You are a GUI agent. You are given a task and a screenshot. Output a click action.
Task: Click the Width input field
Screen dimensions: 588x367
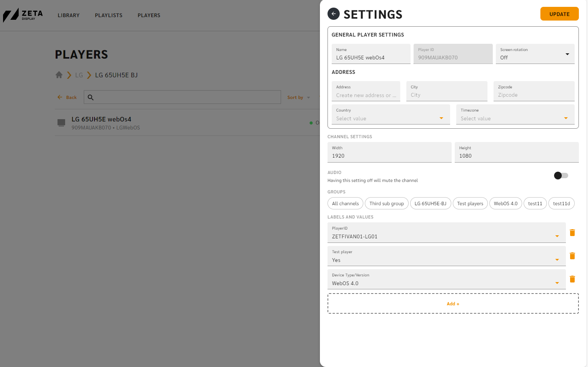pos(390,152)
